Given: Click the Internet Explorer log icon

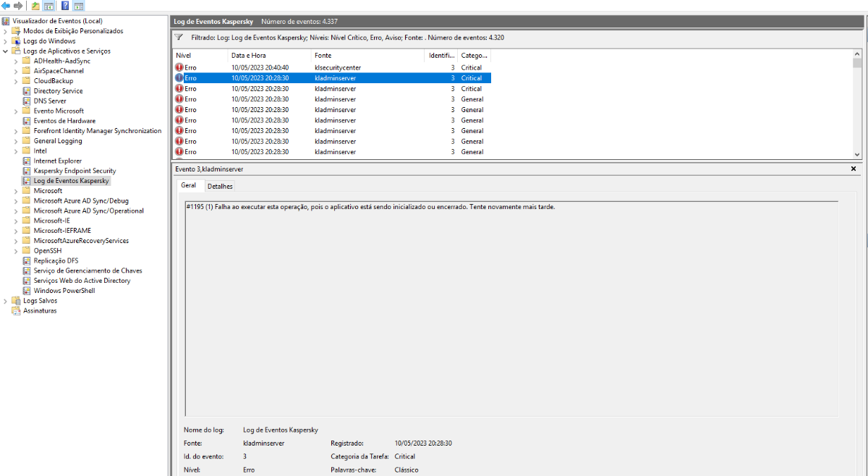Looking at the screenshot, I should pyautogui.click(x=27, y=161).
